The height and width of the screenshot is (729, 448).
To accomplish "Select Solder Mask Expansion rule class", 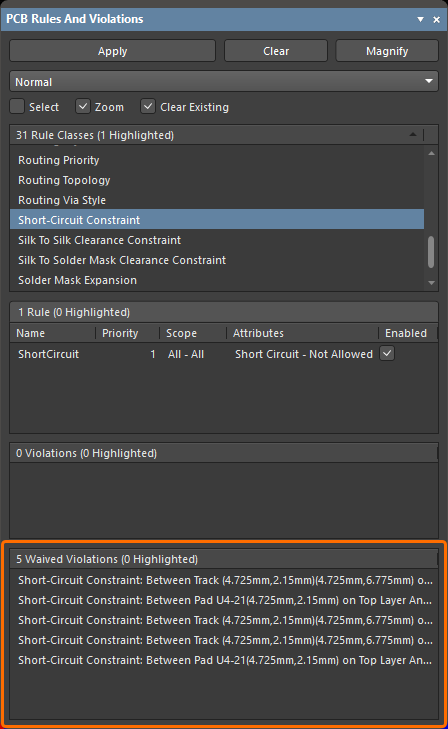I will tap(217, 280).
